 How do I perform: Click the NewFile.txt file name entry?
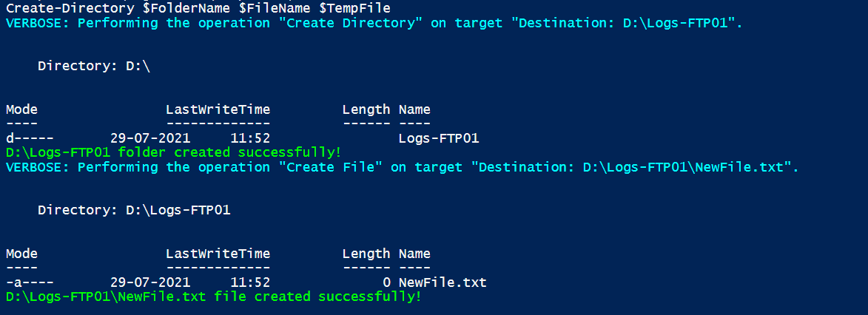tap(443, 282)
